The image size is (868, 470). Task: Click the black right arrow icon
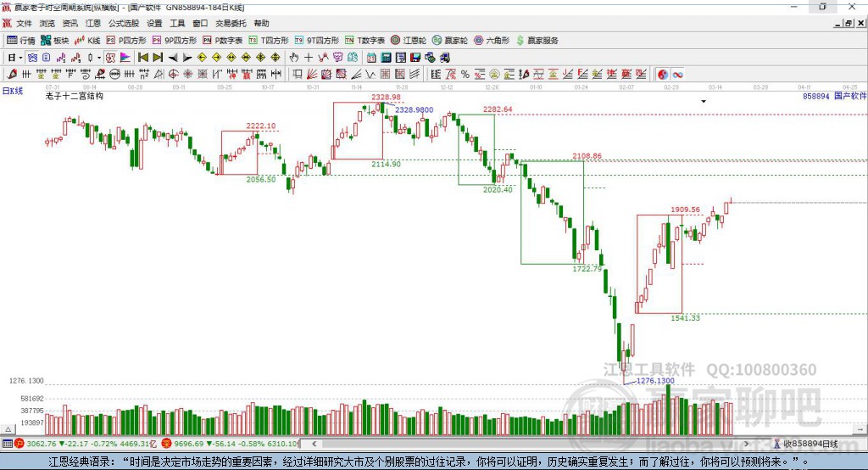(187, 58)
